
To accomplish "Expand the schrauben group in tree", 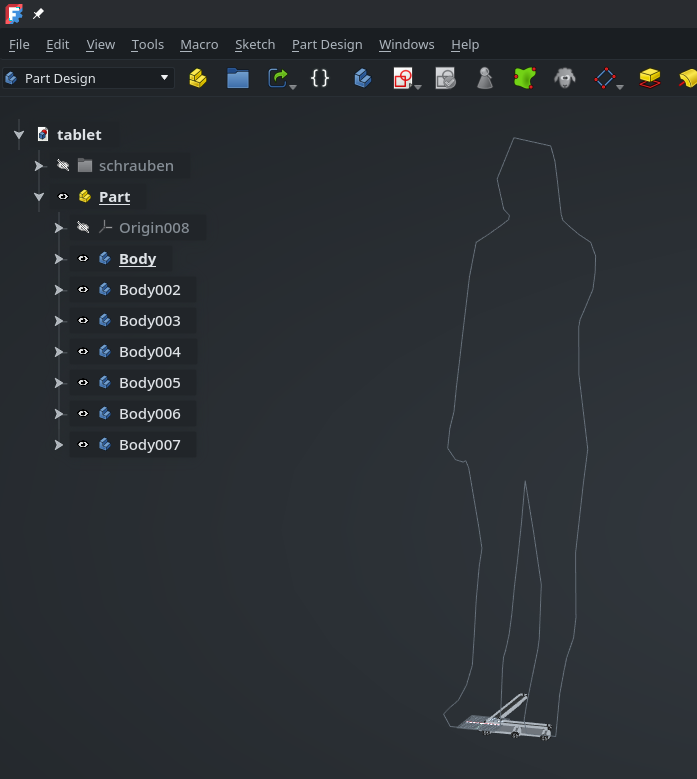I will coord(39,166).
